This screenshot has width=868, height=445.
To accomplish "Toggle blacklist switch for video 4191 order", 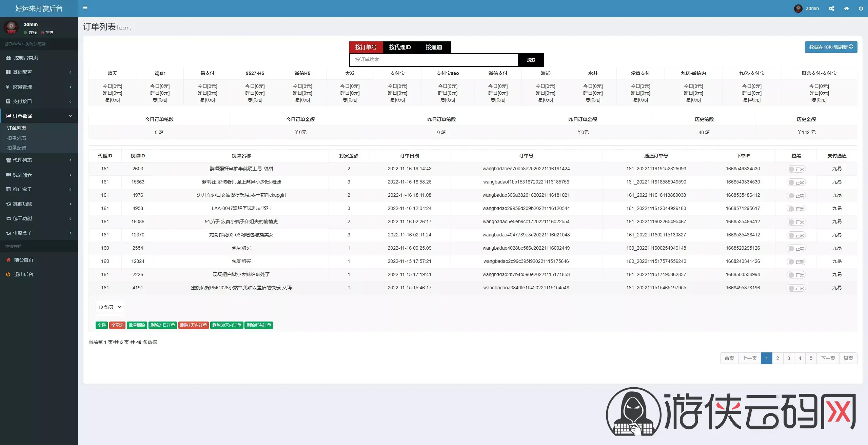I will (796, 288).
